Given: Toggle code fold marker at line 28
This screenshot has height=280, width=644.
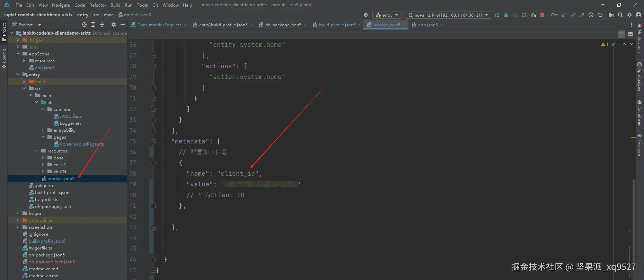Looking at the screenshot, I should [153, 66].
